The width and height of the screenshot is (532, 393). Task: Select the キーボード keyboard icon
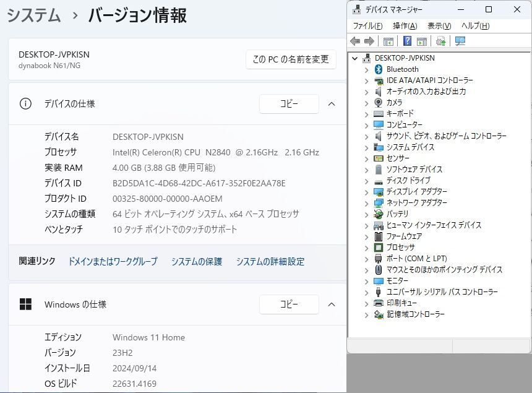click(379, 114)
